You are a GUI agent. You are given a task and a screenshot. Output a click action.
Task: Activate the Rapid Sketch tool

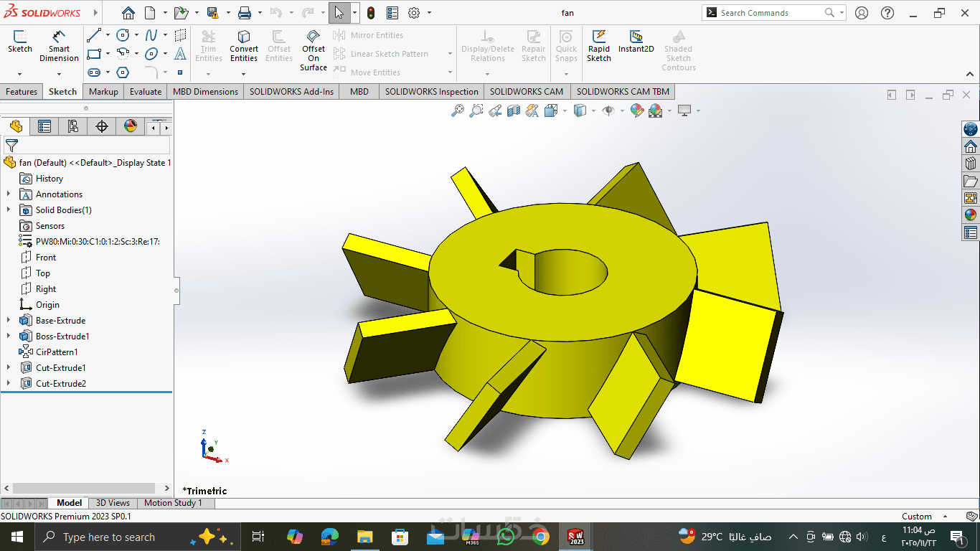(x=599, y=46)
